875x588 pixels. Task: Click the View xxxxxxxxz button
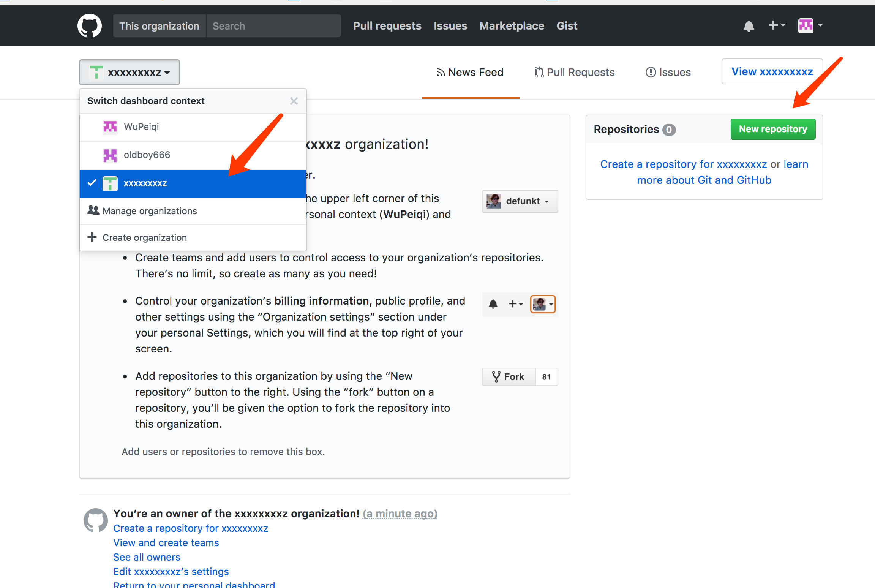(772, 71)
